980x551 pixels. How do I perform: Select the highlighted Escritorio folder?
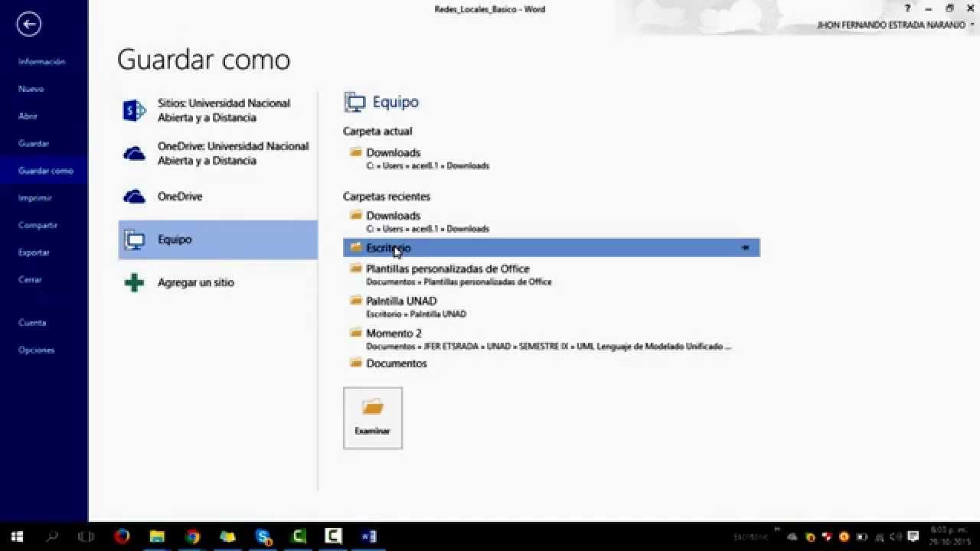tap(551, 247)
